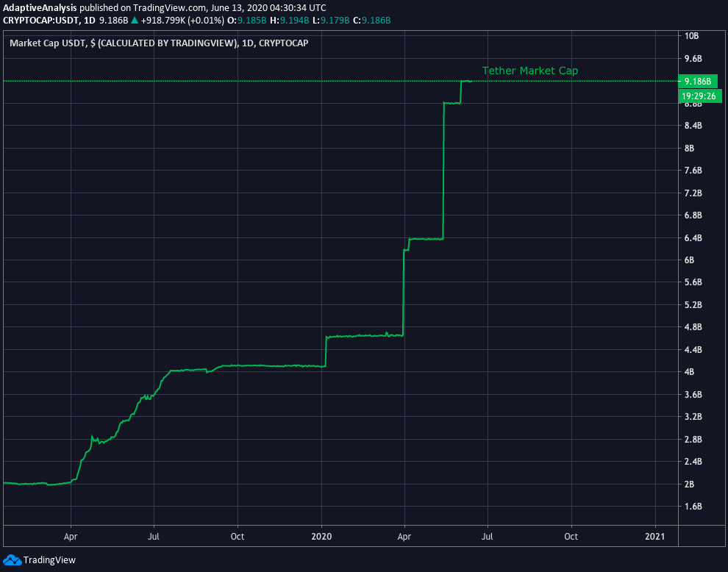Click the 9.6B price axis label
Image resolution: width=728 pixels, height=572 pixels.
click(693, 59)
